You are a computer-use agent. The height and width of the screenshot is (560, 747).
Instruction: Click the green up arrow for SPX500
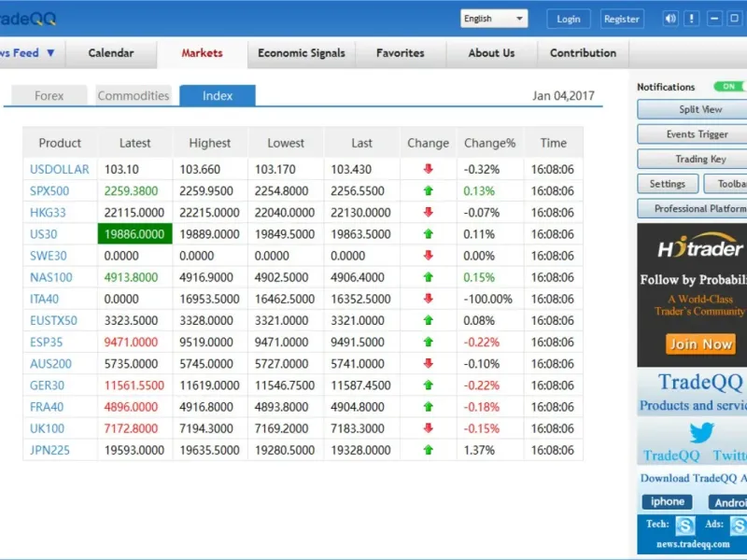(x=429, y=190)
